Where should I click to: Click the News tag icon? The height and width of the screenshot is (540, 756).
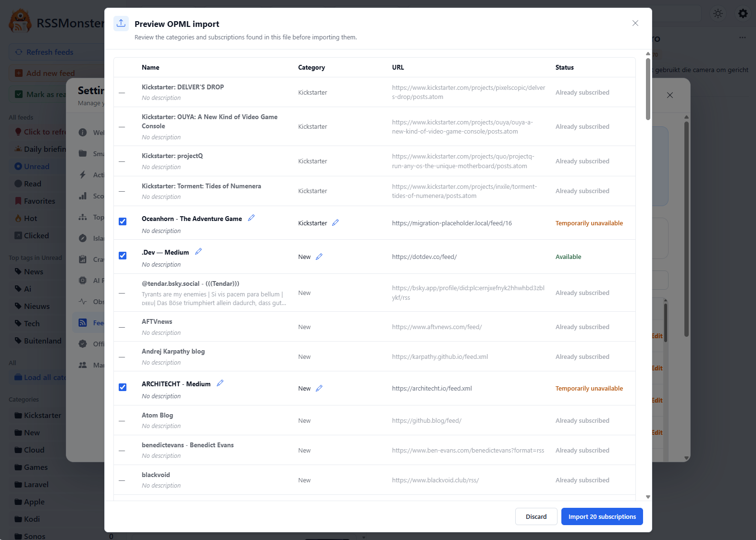pyautogui.click(x=18, y=271)
